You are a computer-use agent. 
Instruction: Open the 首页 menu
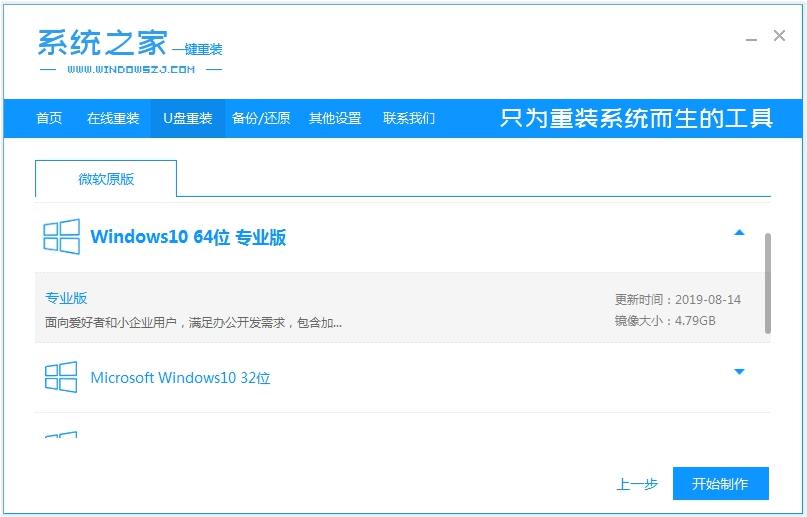click(49, 118)
